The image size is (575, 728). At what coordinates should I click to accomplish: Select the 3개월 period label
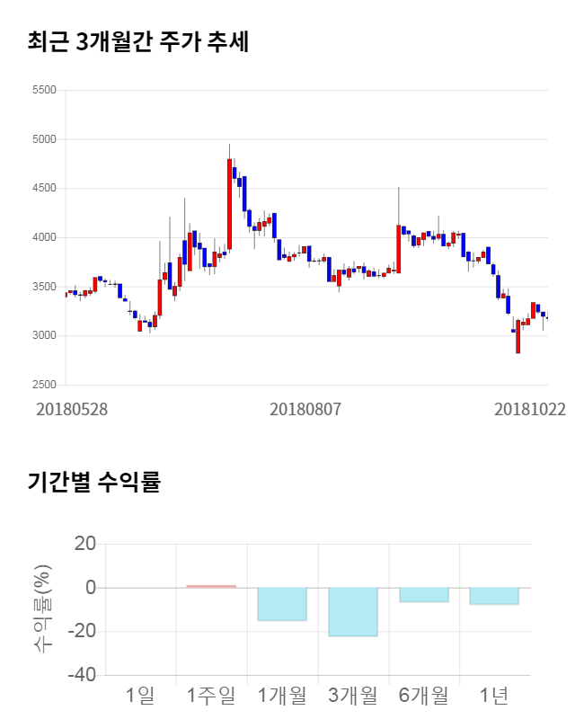(x=353, y=695)
